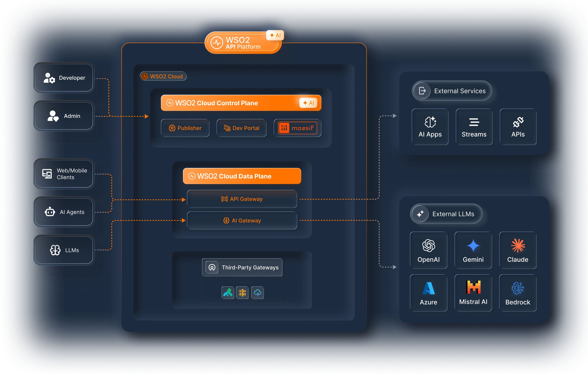The height and width of the screenshot is (374, 588).
Task: Select the AI Apps tile
Action: [430, 127]
